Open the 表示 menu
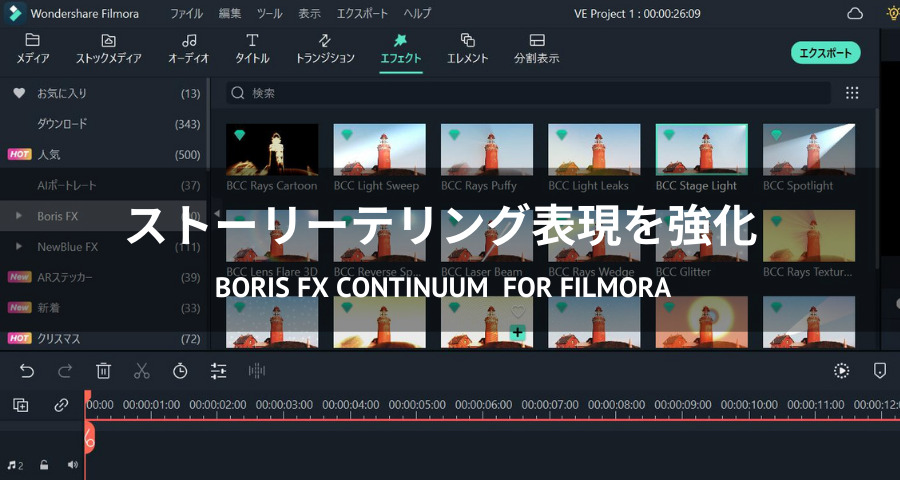The width and height of the screenshot is (900, 480). 309,14
